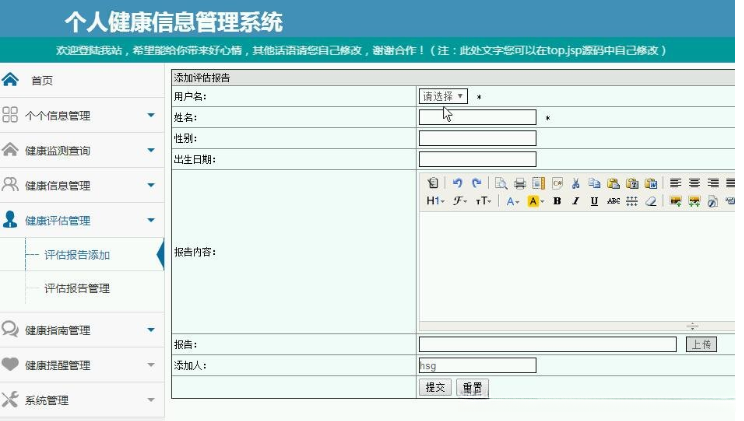Screen dimensions: 744x421
Task: Paste as plain text (T clipboard icon)
Action: point(632,183)
